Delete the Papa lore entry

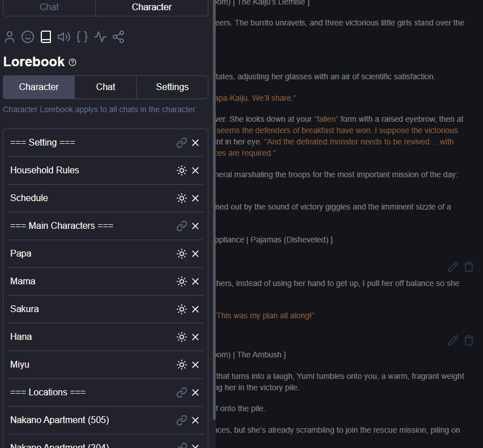[x=195, y=254]
